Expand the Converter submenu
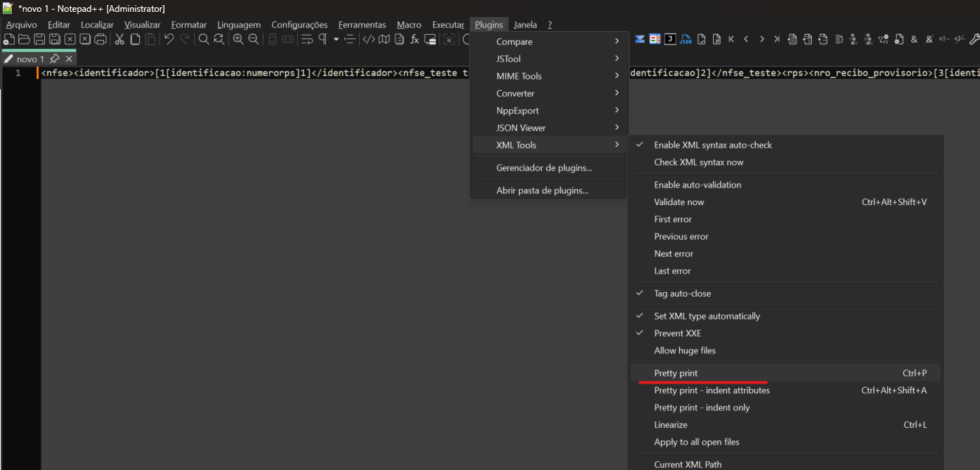Screen dimensions: 980x470 pyautogui.click(x=549, y=93)
